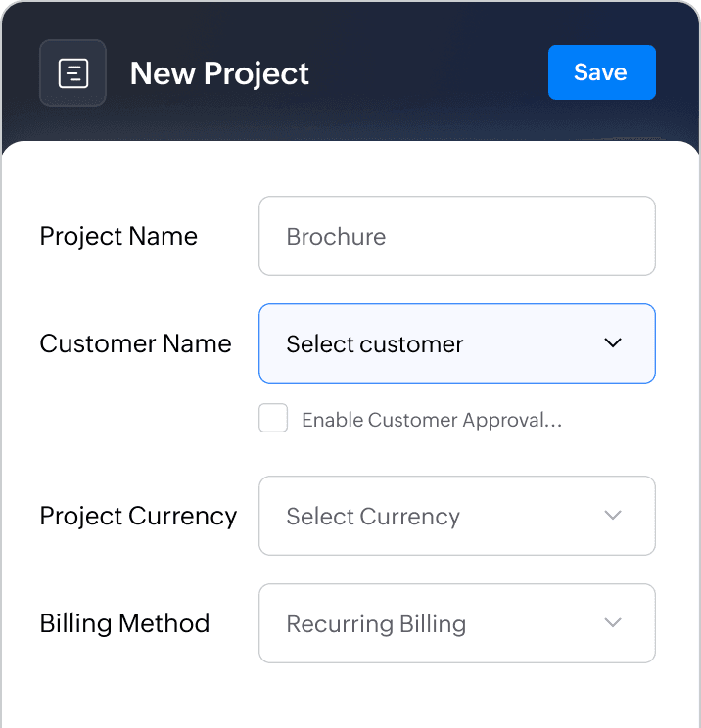This screenshot has width=701, height=728.
Task: Expand the Project Currency dropdown
Action: 456,516
